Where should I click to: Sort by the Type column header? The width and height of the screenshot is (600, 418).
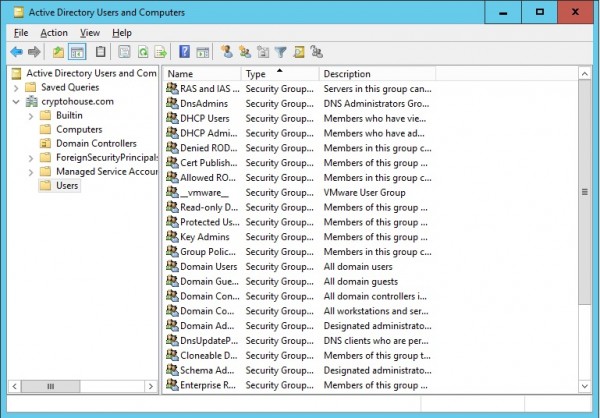coord(280,73)
